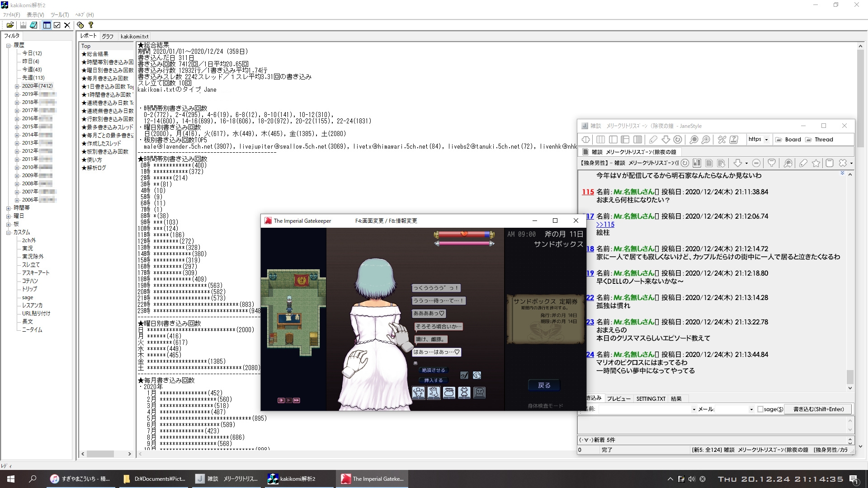868x488 pixels.
Task: Click the thread-bar down arrow icon
Action: pos(737,163)
